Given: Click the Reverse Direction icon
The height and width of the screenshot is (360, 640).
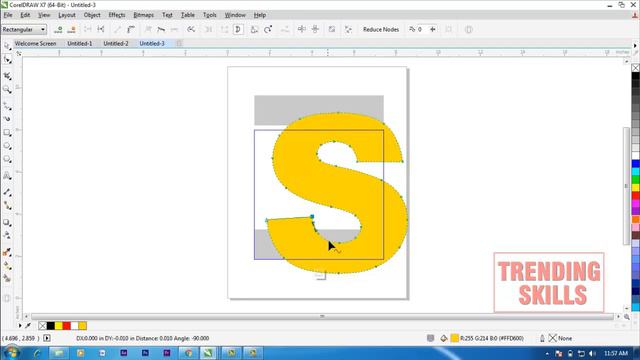Looking at the screenshot, I should coord(191,29).
